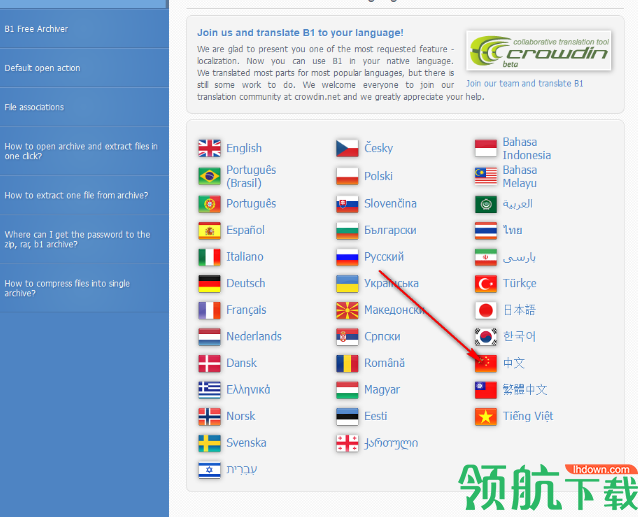Click the Serbia flag icon
The width and height of the screenshot is (638, 517).
tap(347, 337)
